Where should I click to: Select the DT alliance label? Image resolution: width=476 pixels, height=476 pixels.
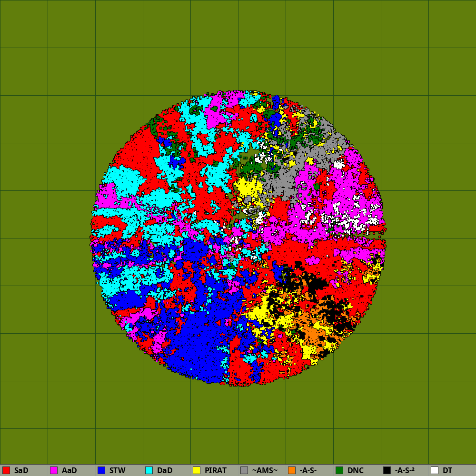click(447, 470)
